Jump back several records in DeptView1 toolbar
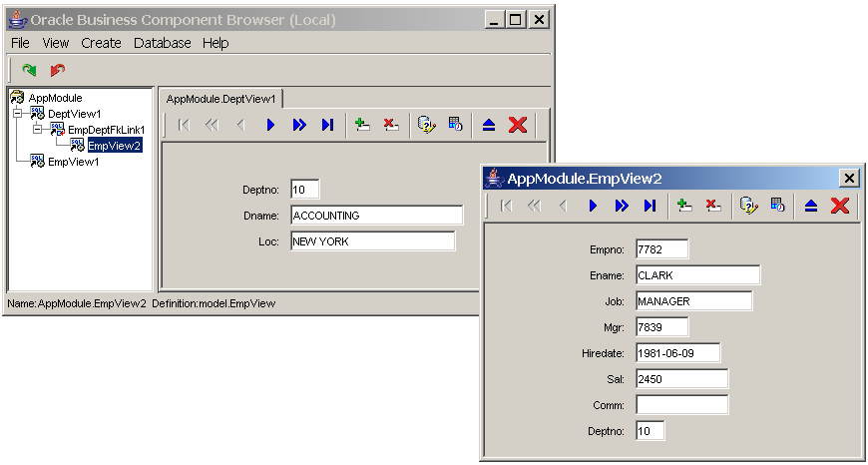The height and width of the screenshot is (465, 868). click(213, 125)
